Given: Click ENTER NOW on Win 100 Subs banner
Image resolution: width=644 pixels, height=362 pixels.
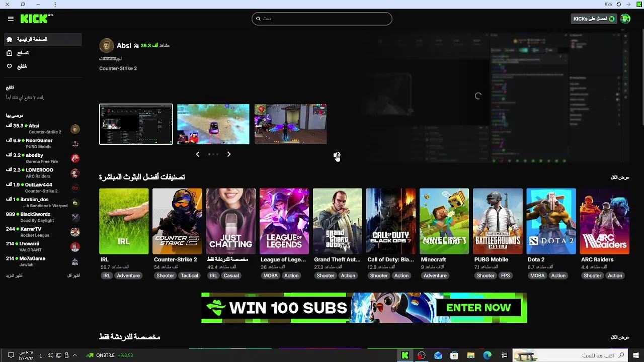Looking at the screenshot, I should click(x=478, y=308).
